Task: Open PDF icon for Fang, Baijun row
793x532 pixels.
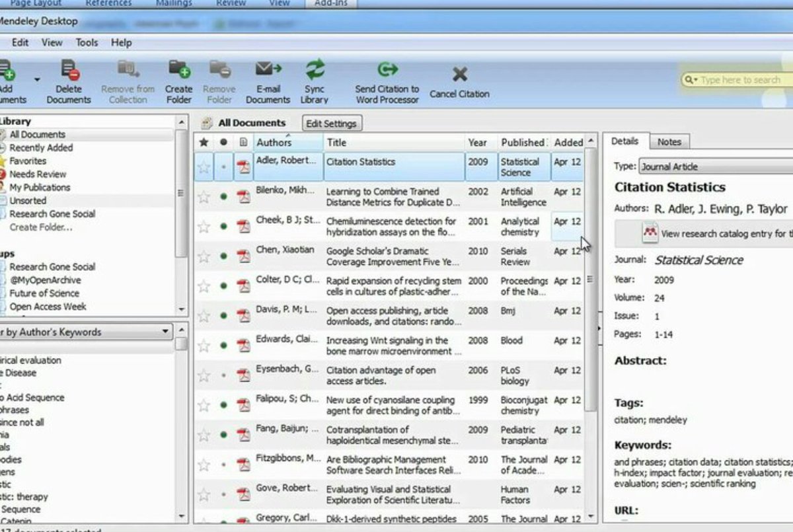Action: 244,434
